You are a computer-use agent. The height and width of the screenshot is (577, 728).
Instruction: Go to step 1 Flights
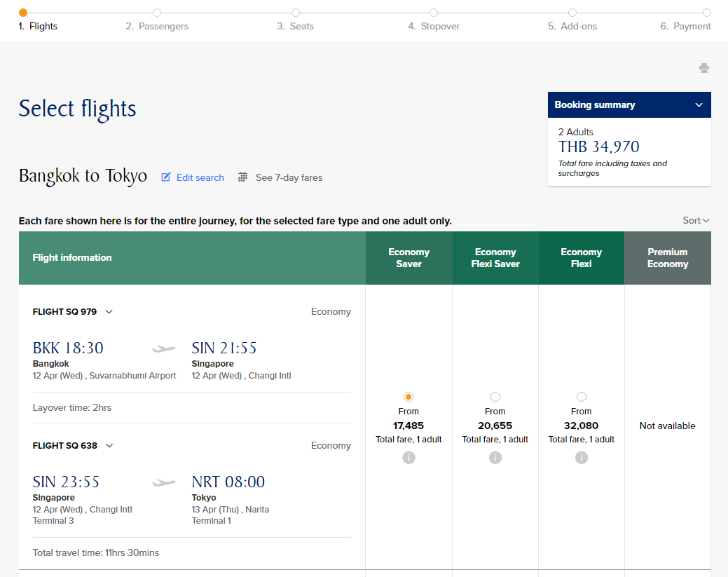tap(38, 26)
